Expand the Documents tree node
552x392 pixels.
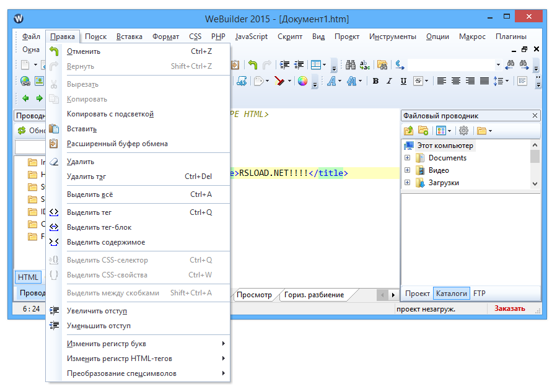pos(408,158)
